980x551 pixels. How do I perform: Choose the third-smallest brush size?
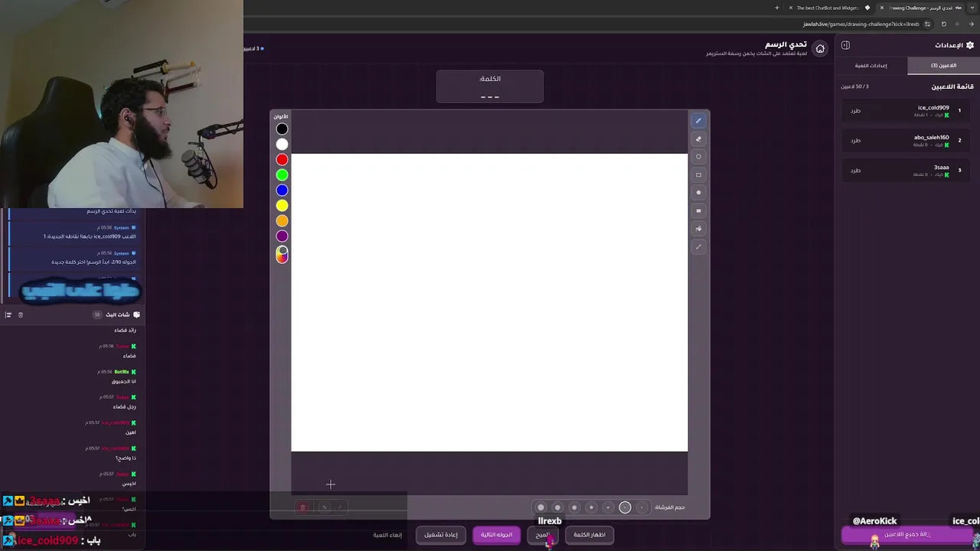point(608,507)
